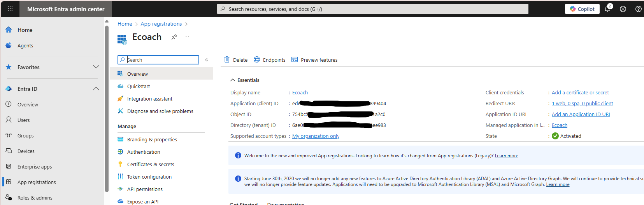Open the help question mark icon
The image size is (644, 205).
[x=639, y=9]
